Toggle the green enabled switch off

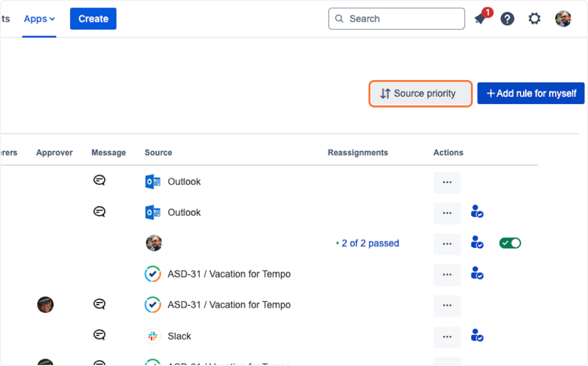coord(510,244)
